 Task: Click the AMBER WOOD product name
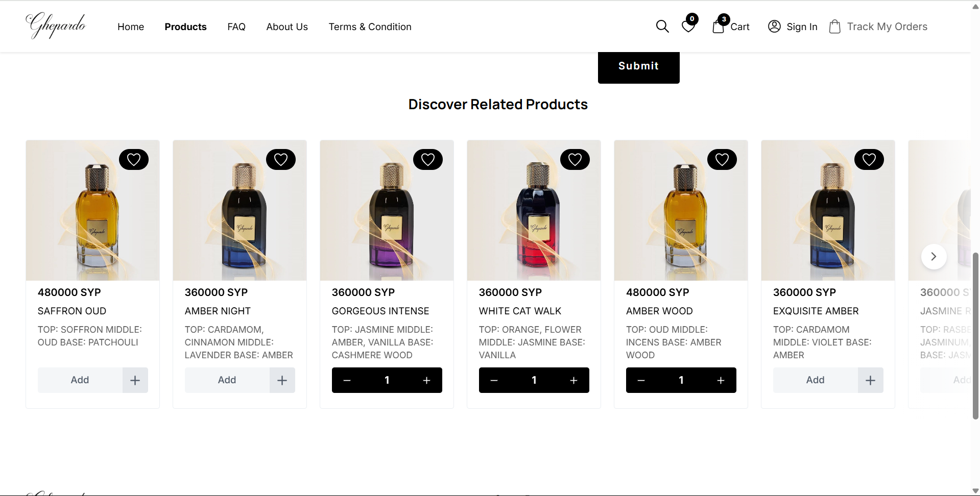659,311
